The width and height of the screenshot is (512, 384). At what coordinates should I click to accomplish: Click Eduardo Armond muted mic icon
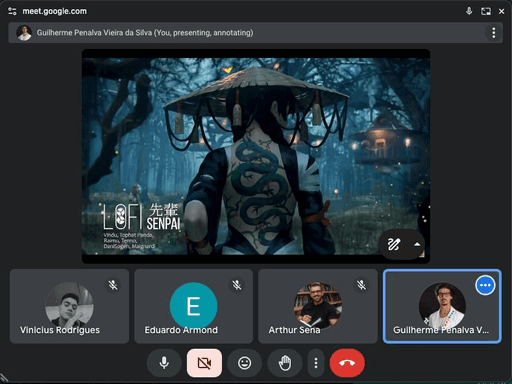click(x=237, y=285)
